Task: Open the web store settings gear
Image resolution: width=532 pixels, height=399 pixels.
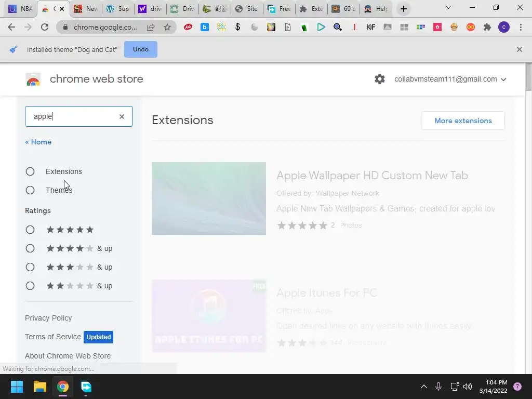Action: [x=380, y=79]
